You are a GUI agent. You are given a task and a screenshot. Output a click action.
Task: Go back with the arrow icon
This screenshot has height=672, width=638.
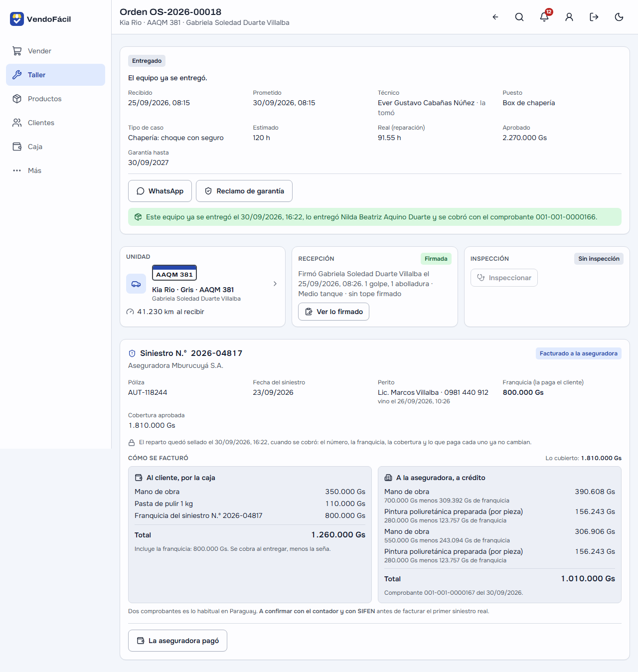495,17
